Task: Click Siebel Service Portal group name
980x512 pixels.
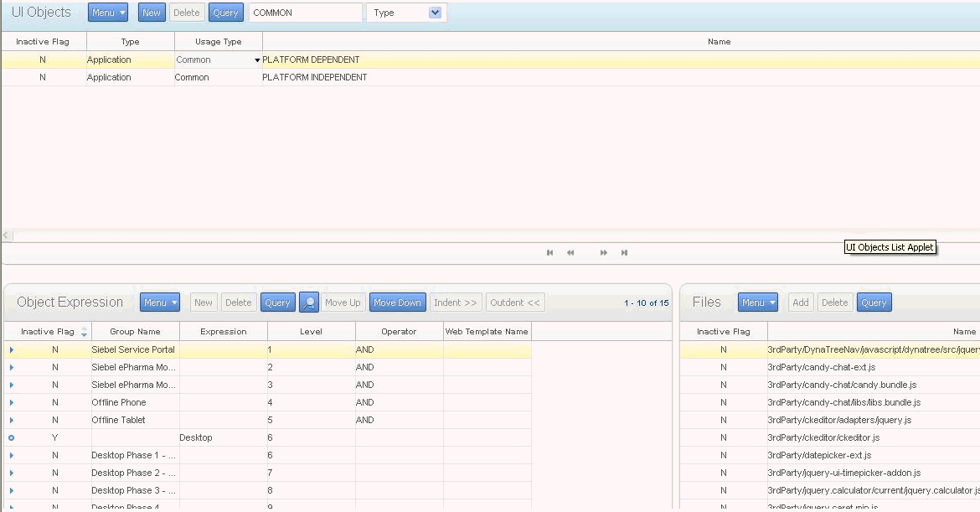Action: tap(133, 350)
